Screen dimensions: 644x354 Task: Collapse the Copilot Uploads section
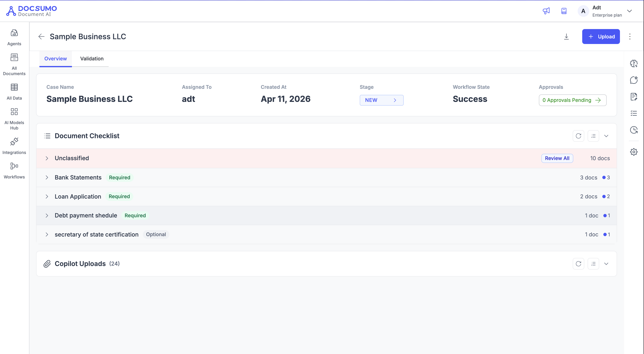tap(606, 264)
